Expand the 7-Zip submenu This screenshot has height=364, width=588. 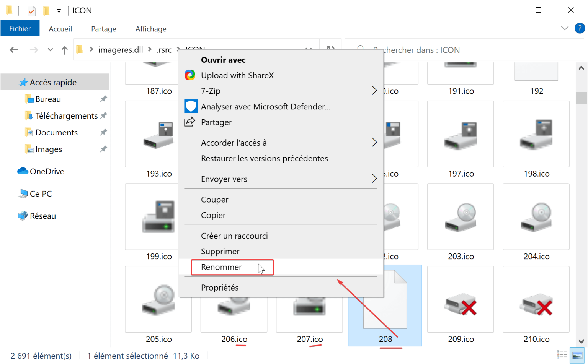[374, 91]
